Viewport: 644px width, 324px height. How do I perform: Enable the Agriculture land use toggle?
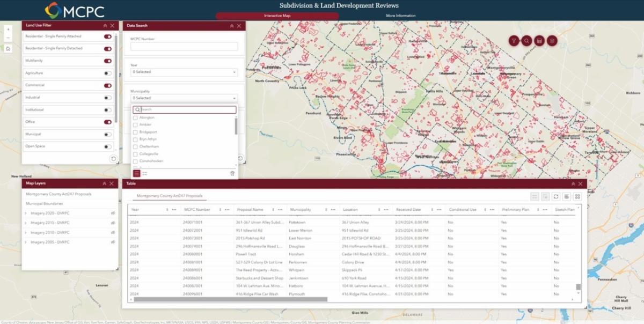click(x=108, y=73)
